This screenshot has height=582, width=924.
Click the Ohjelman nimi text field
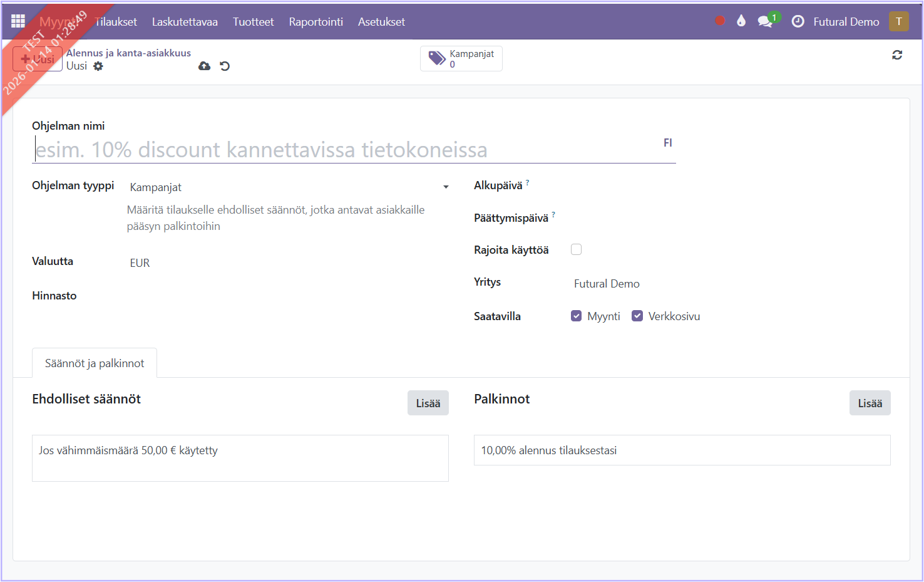344,150
